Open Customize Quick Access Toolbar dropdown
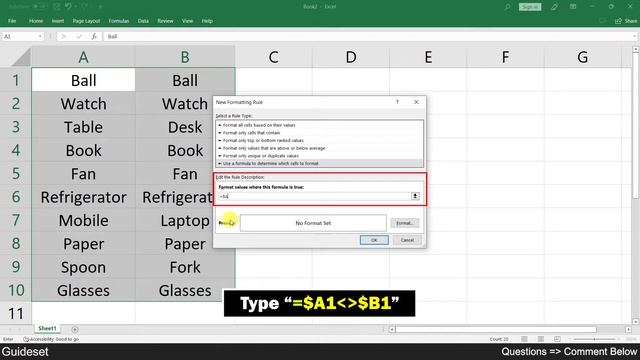The width and height of the screenshot is (640, 360). [100, 7]
